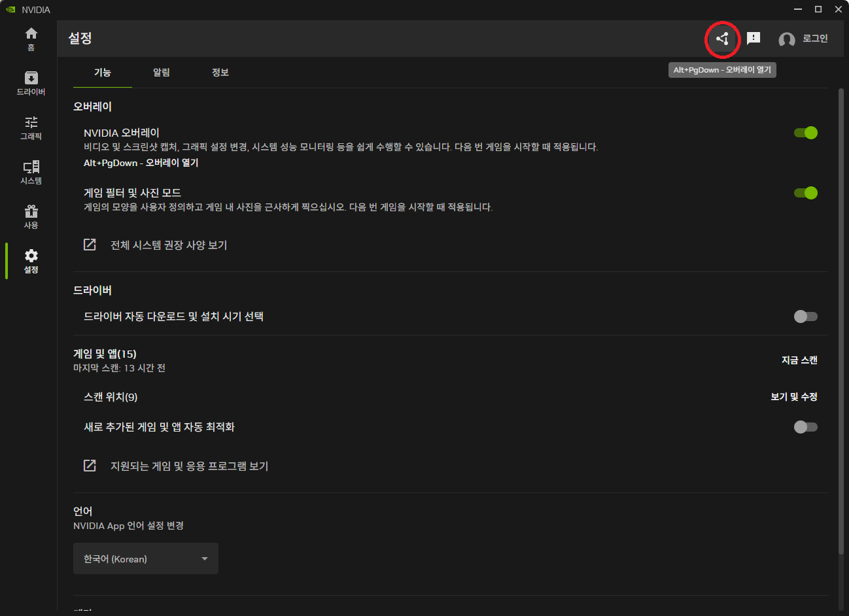Click external link icon for 전체 시스템 권장 사양
The height and width of the screenshot is (616, 849).
90,245
